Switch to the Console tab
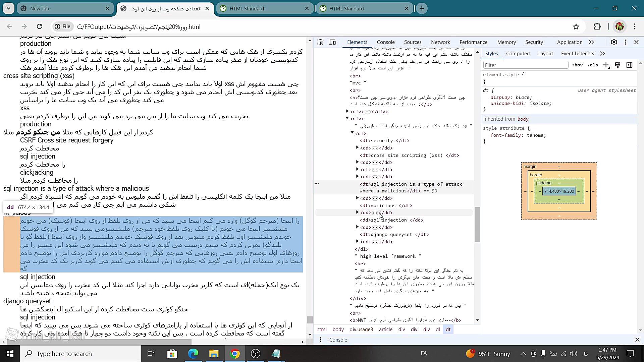Viewport: 644px width, 362px height. (386, 42)
